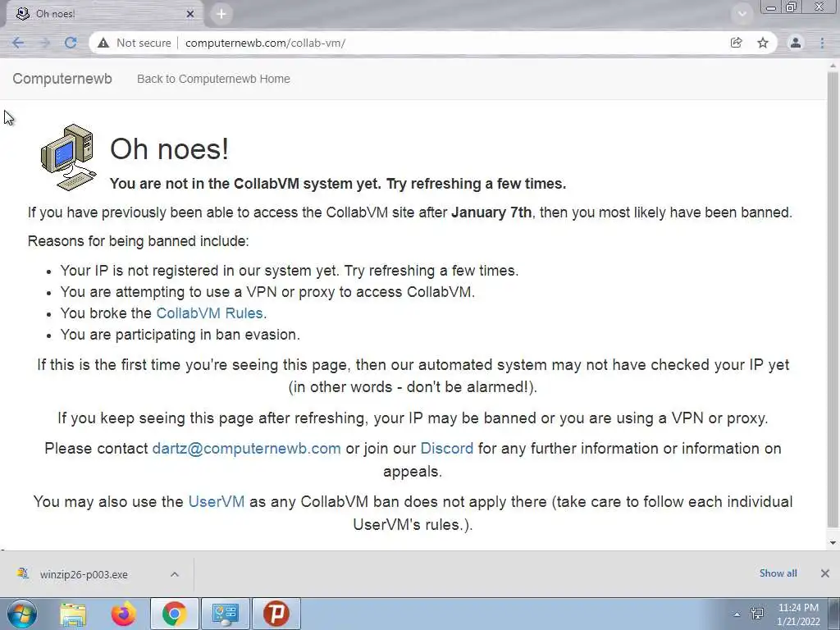Click the network tray icon

tap(757, 614)
